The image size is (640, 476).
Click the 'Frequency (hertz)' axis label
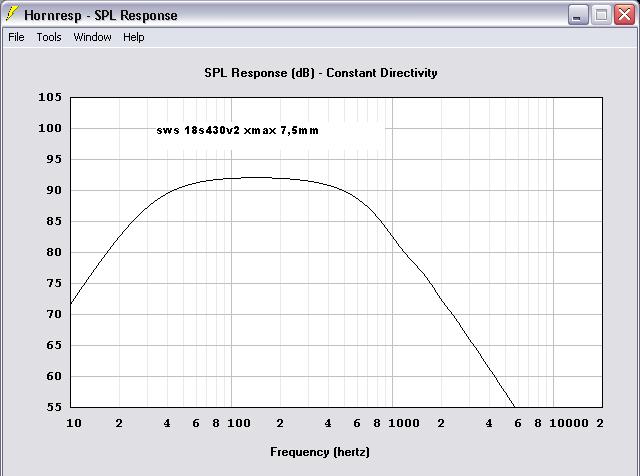coord(320,452)
